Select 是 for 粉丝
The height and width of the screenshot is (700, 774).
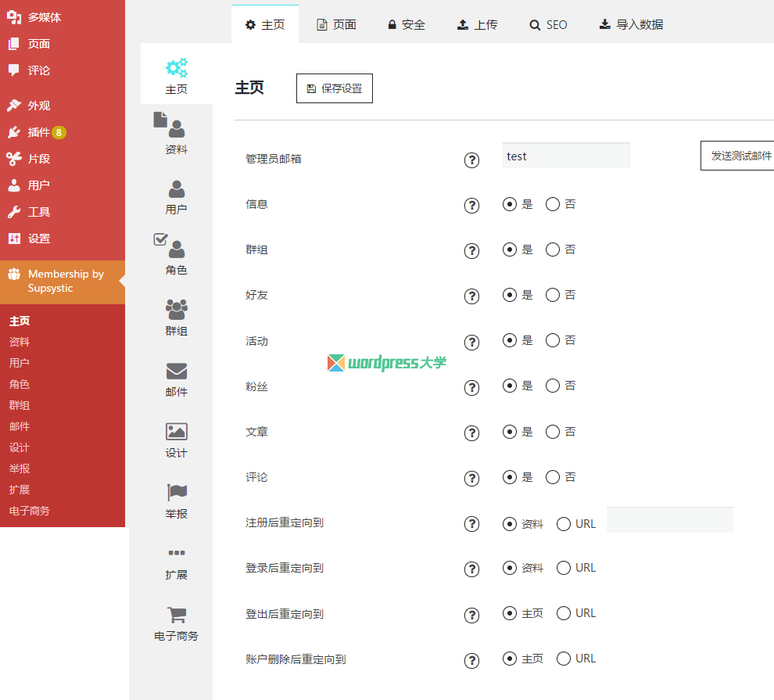point(510,386)
